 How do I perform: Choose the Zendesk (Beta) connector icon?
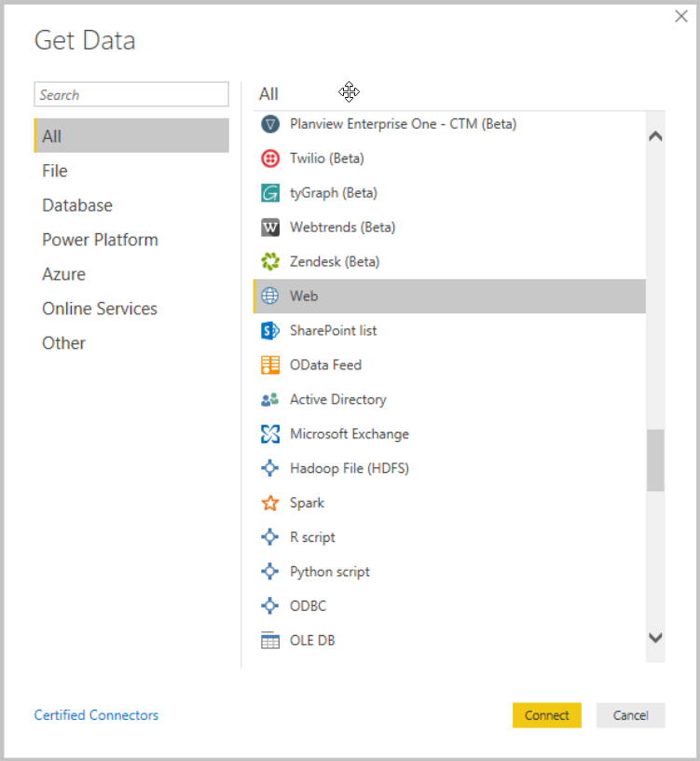point(270,262)
